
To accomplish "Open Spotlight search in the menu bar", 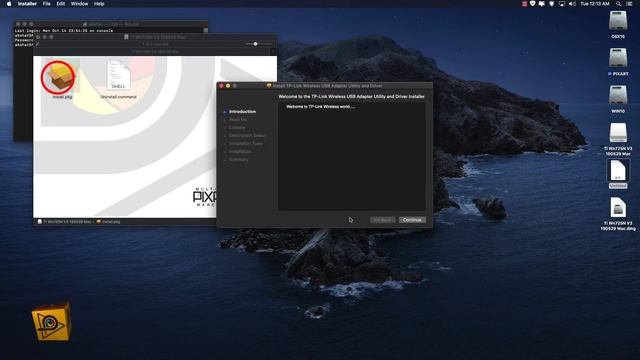I will click(x=619, y=4).
